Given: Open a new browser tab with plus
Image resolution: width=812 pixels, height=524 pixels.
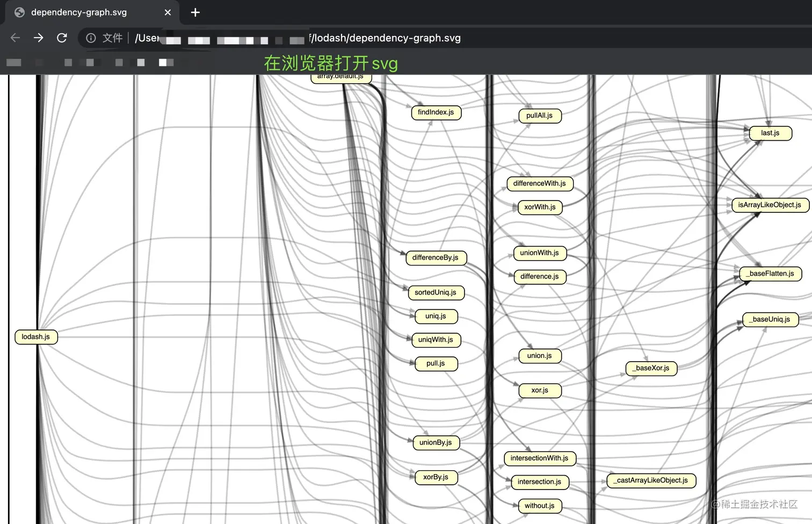Looking at the screenshot, I should 195,12.
